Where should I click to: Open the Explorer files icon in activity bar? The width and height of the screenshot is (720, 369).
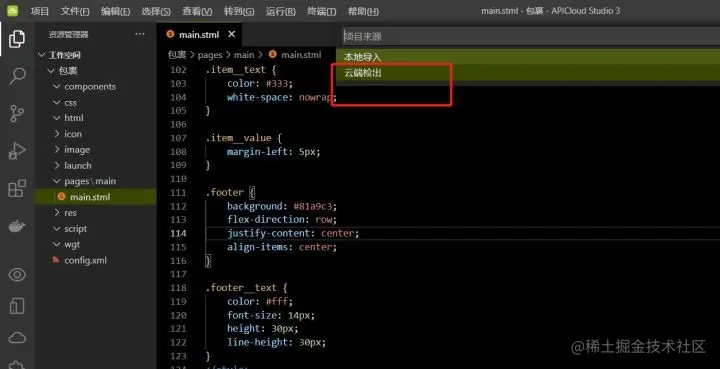coord(17,39)
